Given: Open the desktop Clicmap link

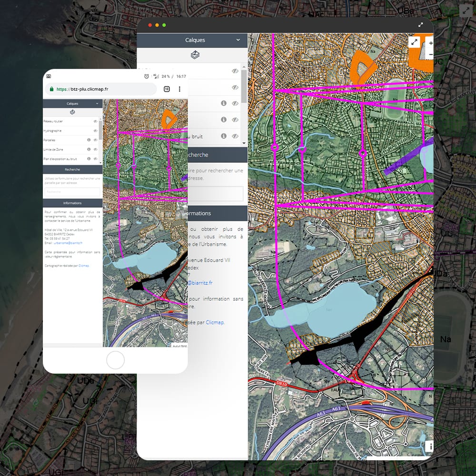Looking at the screenshot, I should 215,322.
